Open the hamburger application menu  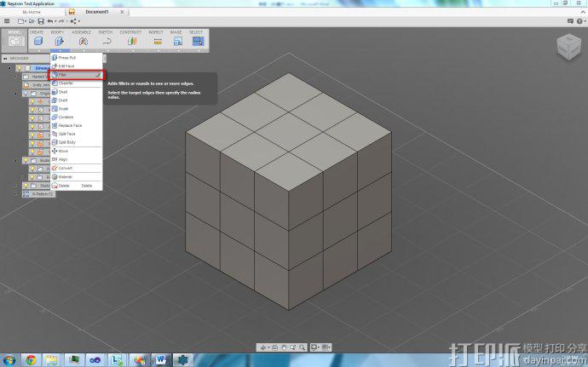coord(7,21)
